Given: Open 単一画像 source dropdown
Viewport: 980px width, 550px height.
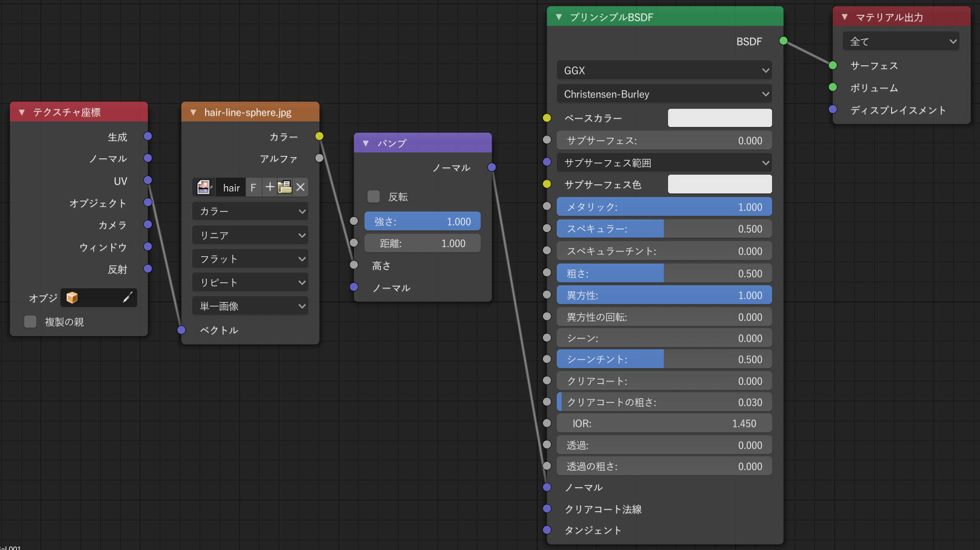Looking at the screenshot, I should pyautogui.click(x=250, y=306).
